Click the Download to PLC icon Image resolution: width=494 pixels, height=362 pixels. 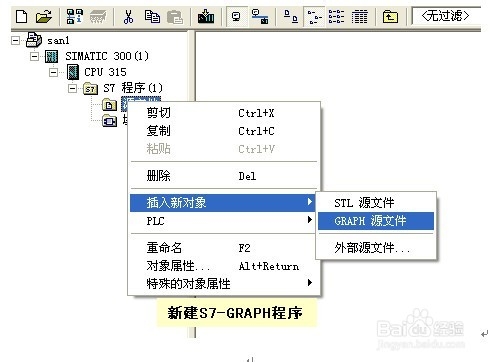click(206, 16)
